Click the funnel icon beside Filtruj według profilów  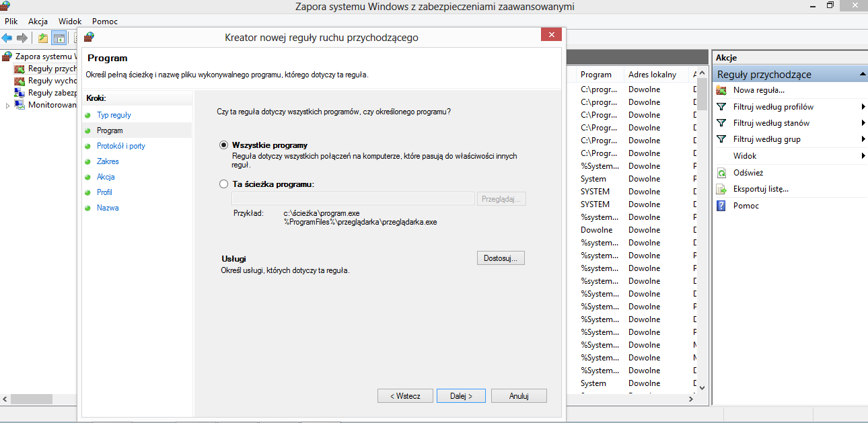tap(721, 107)
